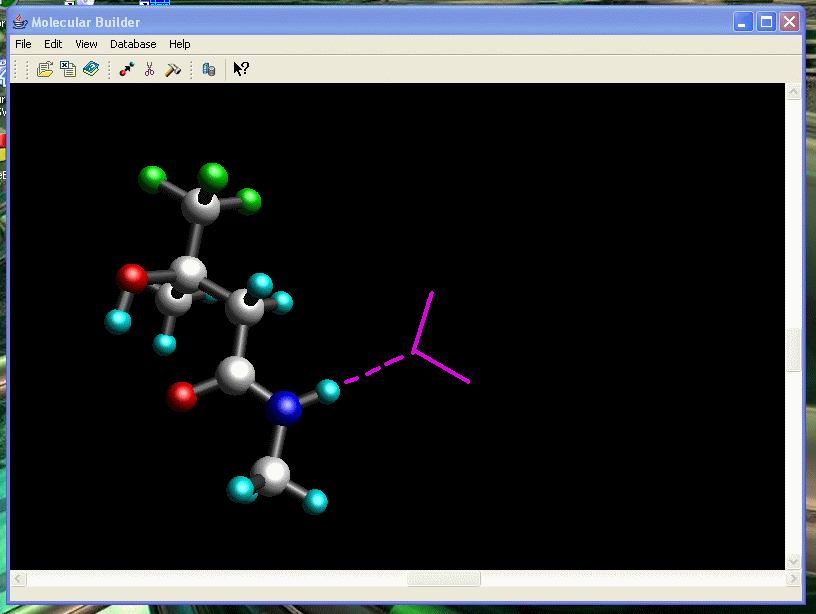Viewport: 816px width, 614px height.
Task: Click the gray methyl carbon below nitrogen
Action: (x=270, y=476)
